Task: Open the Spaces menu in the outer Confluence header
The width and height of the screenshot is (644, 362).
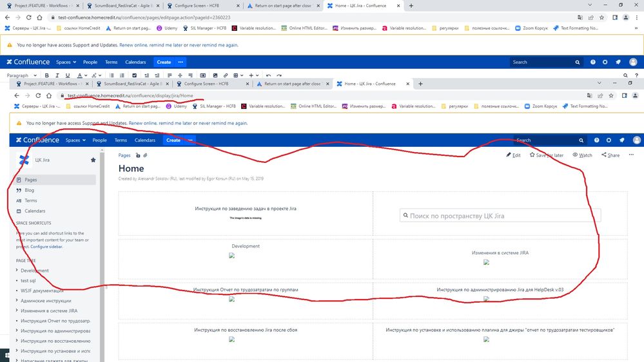Action: (x=66, y=62)
